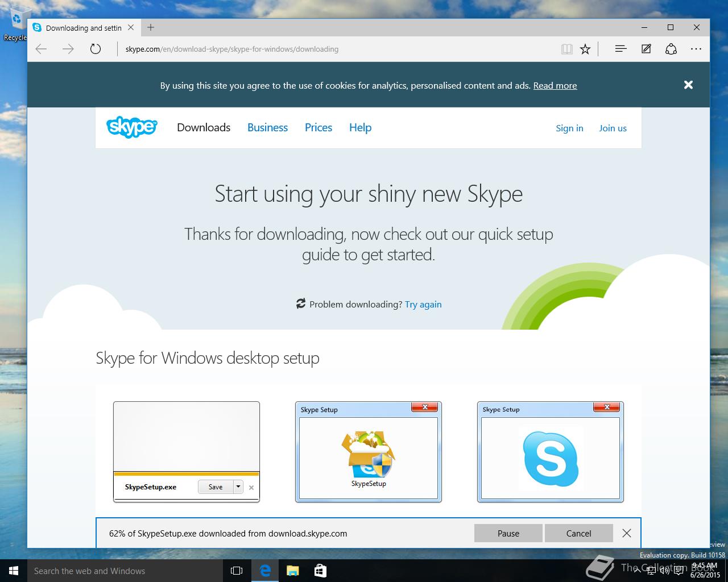Viewport: 728px width, 582px height.
Task: Open the Business menu item
Action: [267, 127]
